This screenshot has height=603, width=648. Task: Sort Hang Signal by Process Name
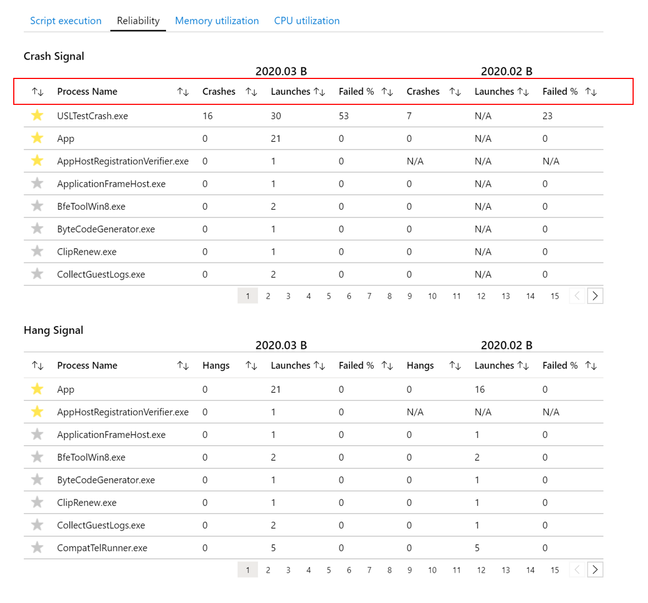pyautogui.click(x=183, y=366)
